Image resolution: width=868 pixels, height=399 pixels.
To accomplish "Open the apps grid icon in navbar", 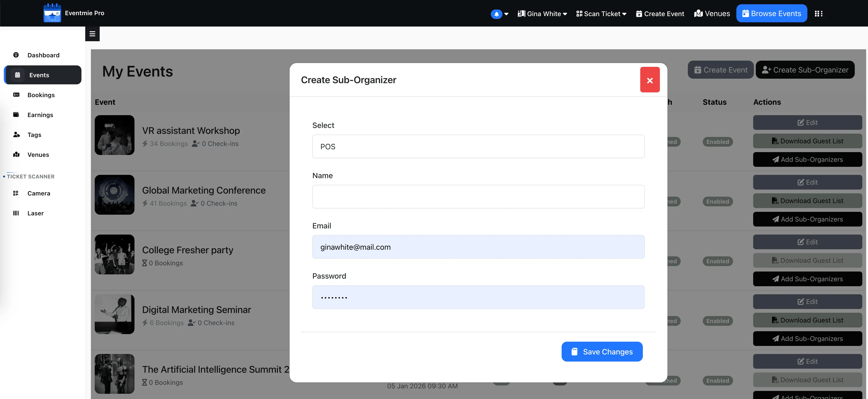I will coord(819,14).
